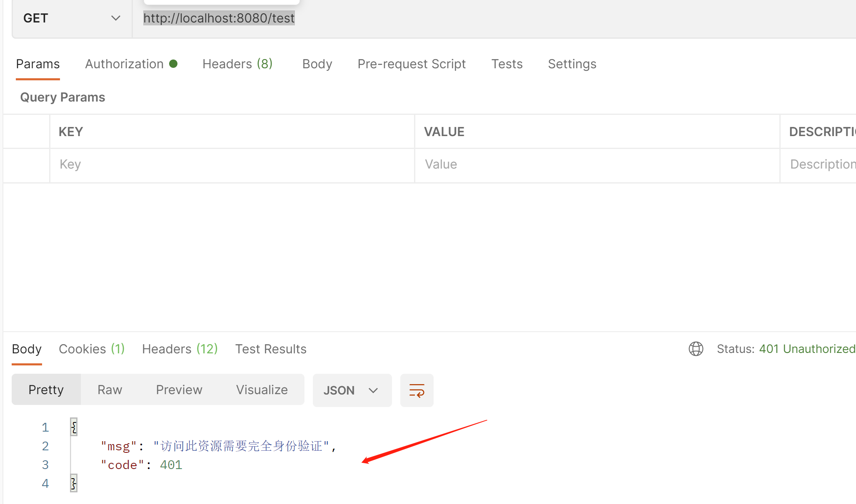The width and height of the screenshot is (856, 504).
Task: Click the request URL field
Action: coord(458,18)
